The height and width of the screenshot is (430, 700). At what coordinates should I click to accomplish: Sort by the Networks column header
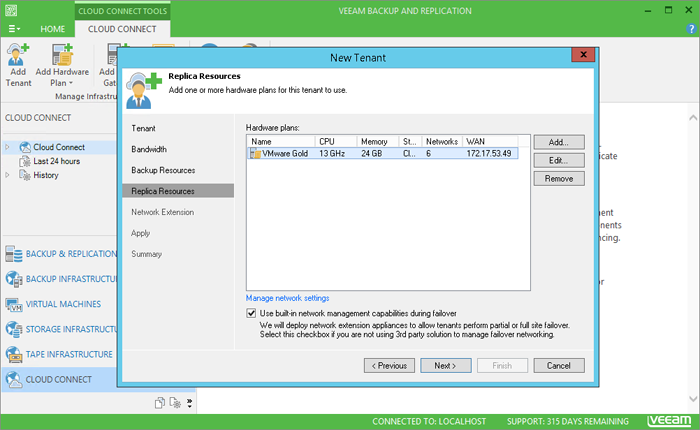click(442, 142)
